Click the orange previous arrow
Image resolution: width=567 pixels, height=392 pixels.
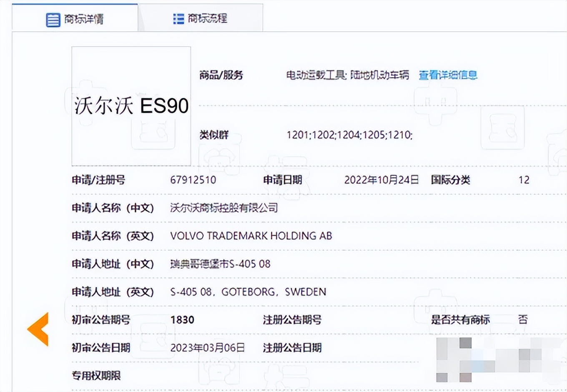click(38, 329)
